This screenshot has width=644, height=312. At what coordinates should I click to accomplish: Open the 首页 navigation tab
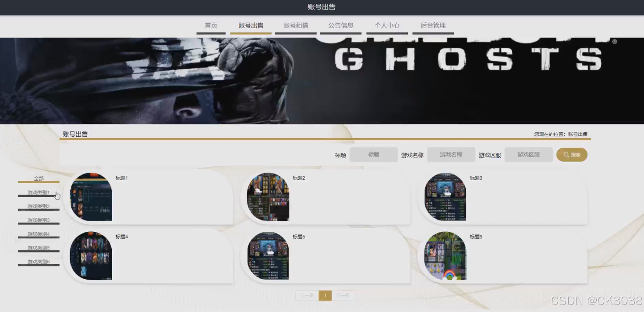[x=211, y=26]
